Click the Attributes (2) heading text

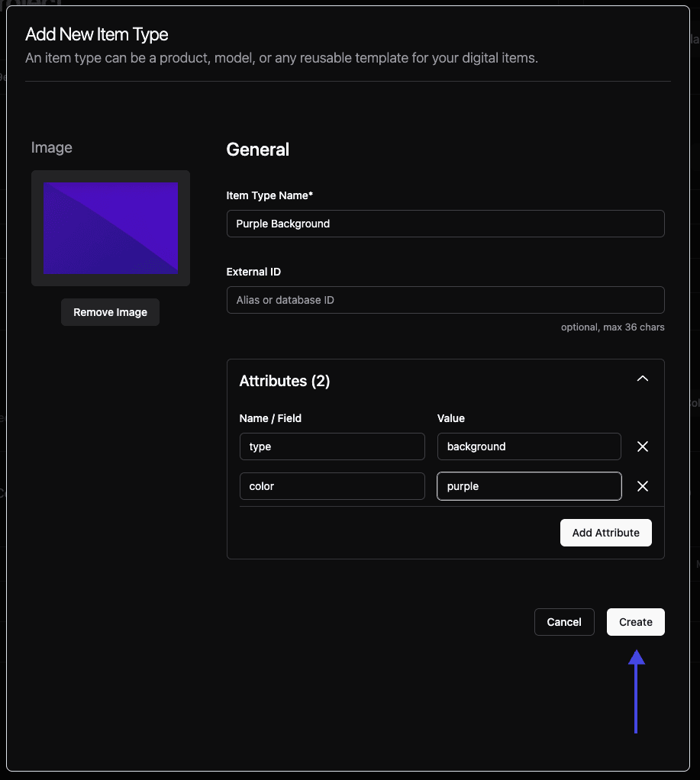click(285, 381)
